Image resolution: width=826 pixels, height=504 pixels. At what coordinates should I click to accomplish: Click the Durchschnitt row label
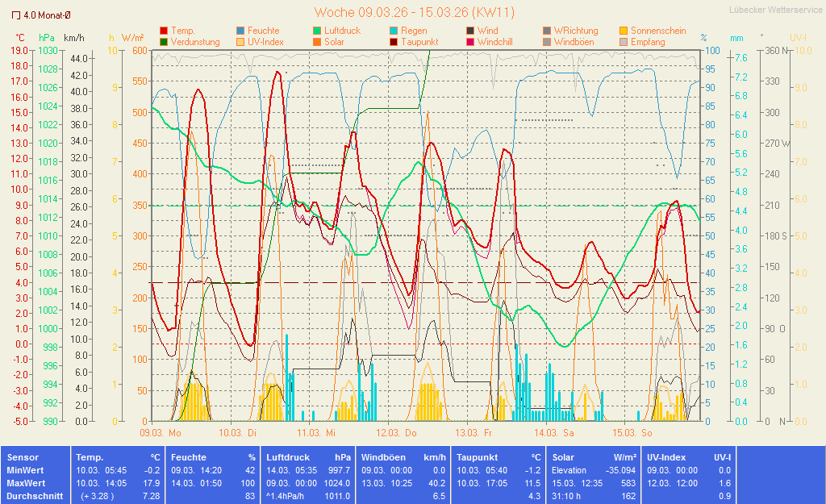pos(35,496)
